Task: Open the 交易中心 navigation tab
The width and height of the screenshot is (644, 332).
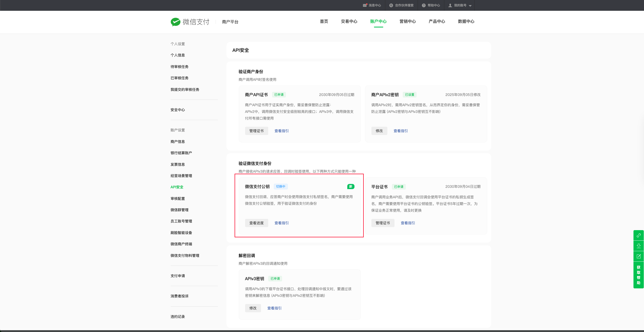Action: [x=349, y=21]
